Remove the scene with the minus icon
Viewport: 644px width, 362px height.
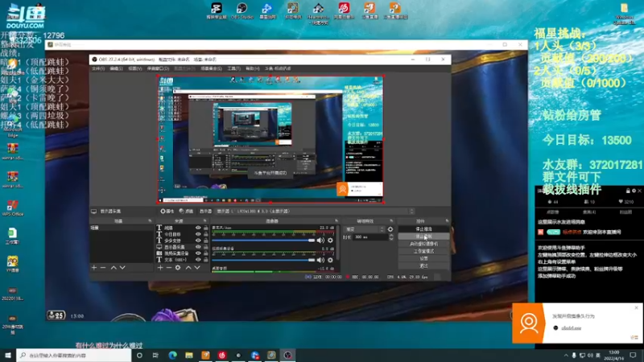(x=103, y=268)
